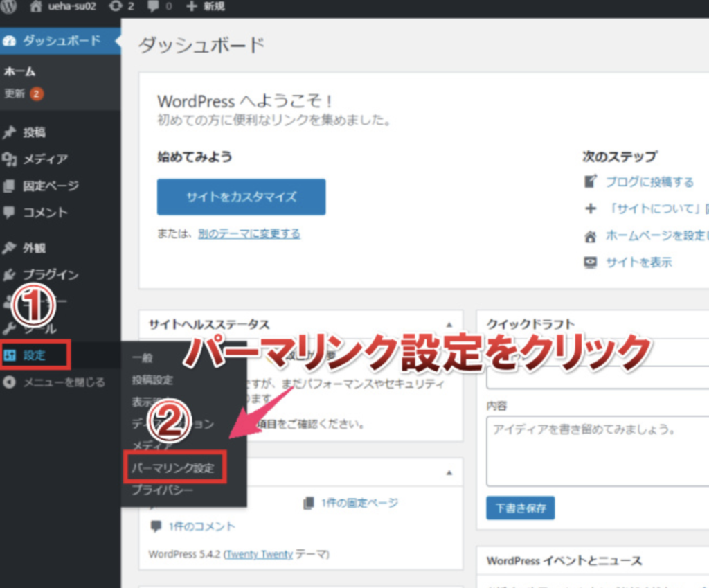Click the クイックドラフト panel heading
This screenshot has width=709, height=588.
[530, 324]
